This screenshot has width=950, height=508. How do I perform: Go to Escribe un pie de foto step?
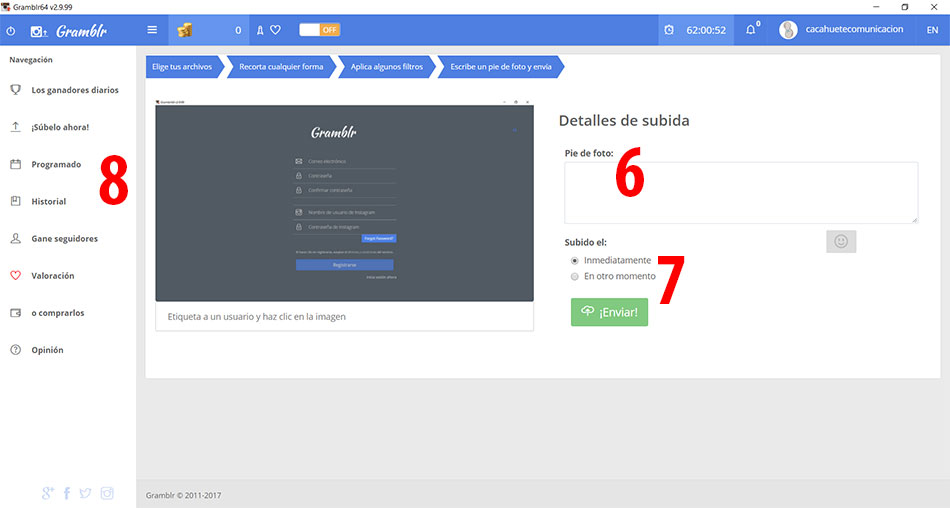coord(500,67)
